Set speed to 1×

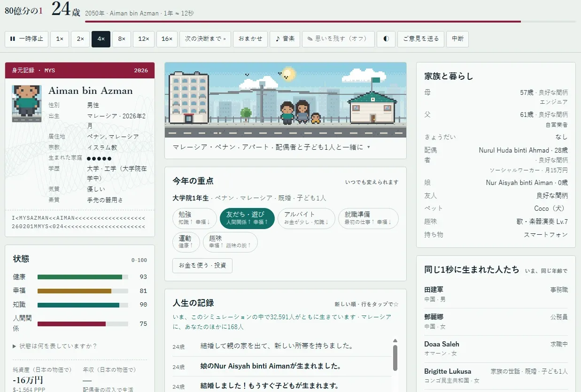tap(60, 39)
